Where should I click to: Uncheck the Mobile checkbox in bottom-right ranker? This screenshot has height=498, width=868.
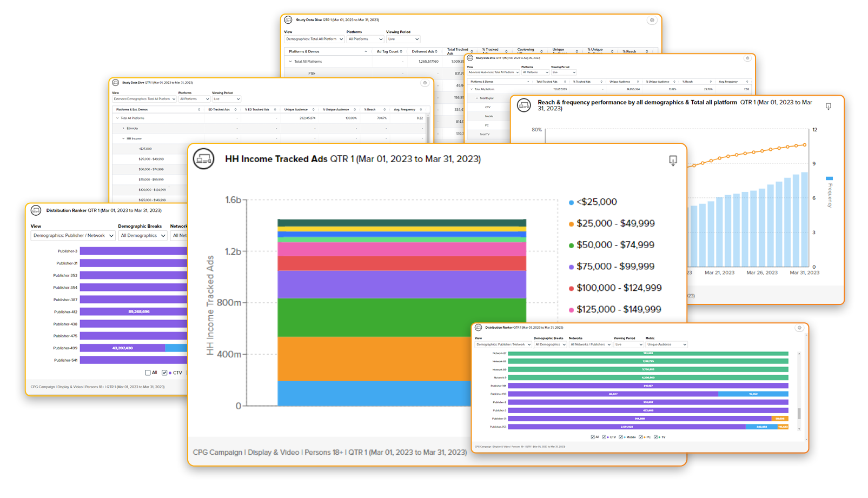[x=621, y=437]
